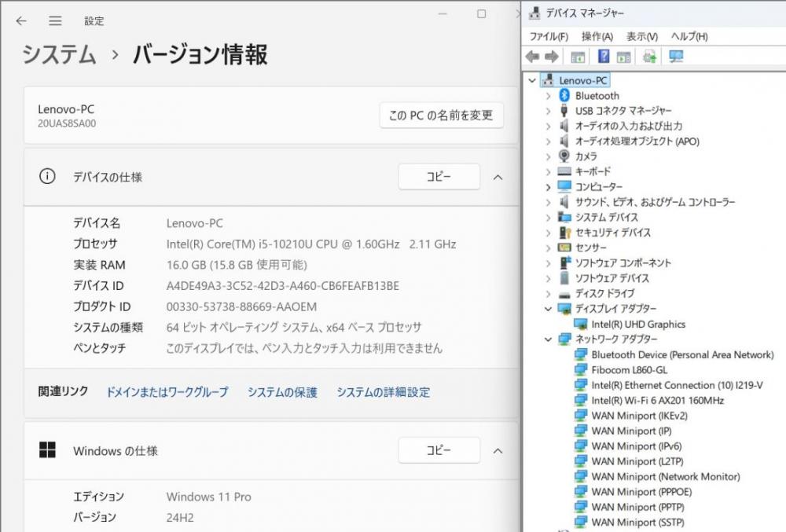The height and width of the screenshot is (532, 786).
Task: Expand the オーディオの入力および出力 tree node
Action: [x=548, y=126]
